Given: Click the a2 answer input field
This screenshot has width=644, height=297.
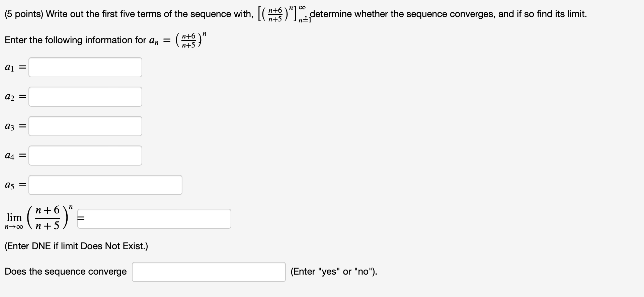Looking at the screenshot, I should 85,96.
